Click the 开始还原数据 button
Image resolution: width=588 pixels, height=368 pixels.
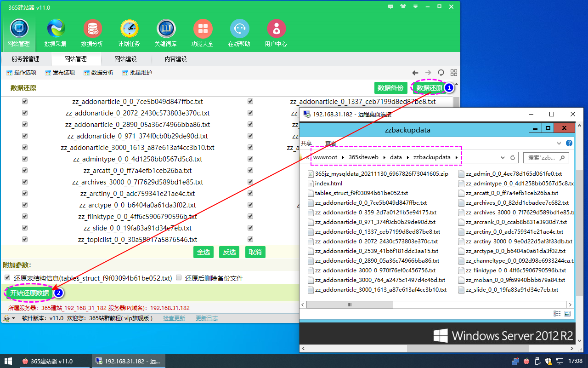click(30, 293)
